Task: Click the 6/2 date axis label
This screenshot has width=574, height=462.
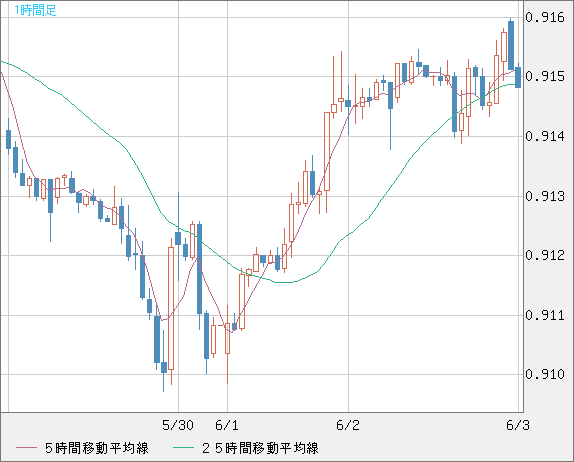Action: point(348,425)
